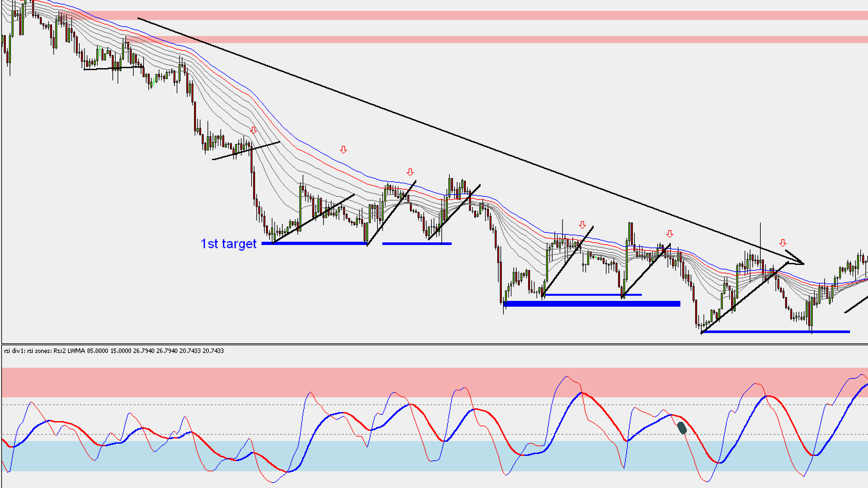Click the dark gray oval marker on RSI line

[682, 428]
